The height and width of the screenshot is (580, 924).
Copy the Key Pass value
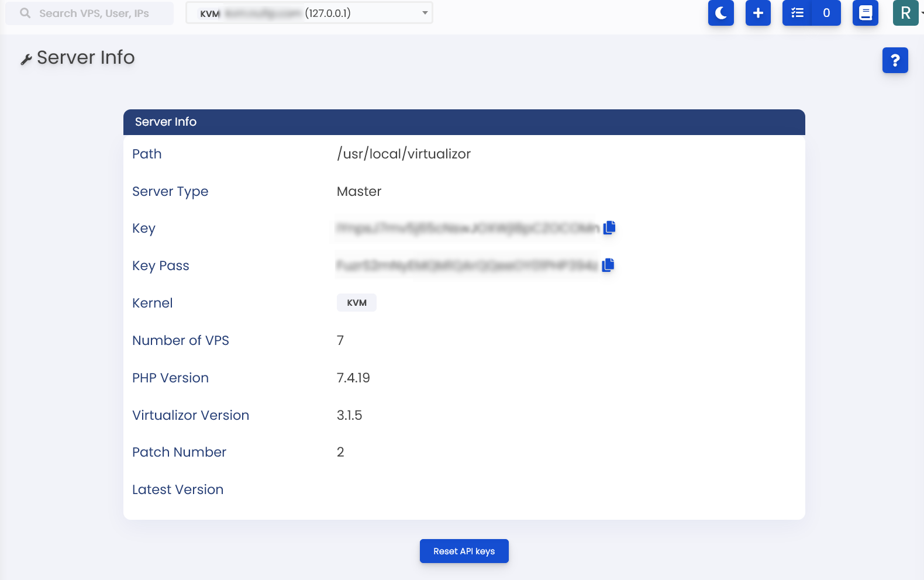(608, 265)
